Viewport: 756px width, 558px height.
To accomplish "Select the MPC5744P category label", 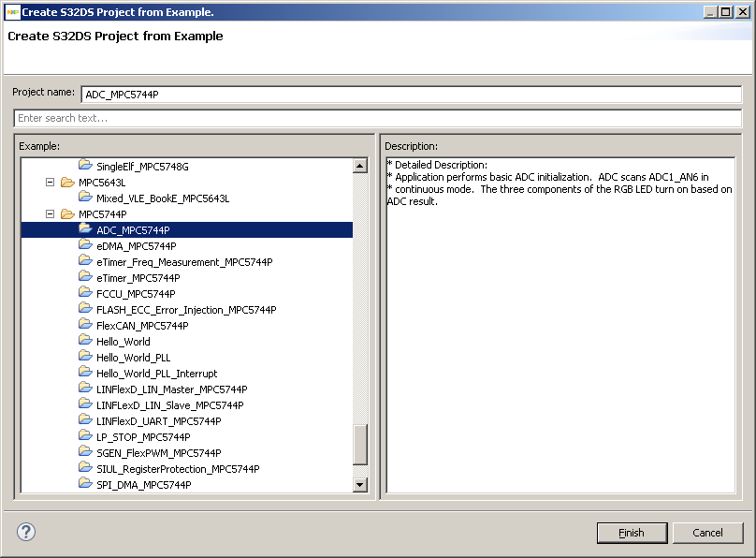I will pyautogui.click(x=103, y=214).
